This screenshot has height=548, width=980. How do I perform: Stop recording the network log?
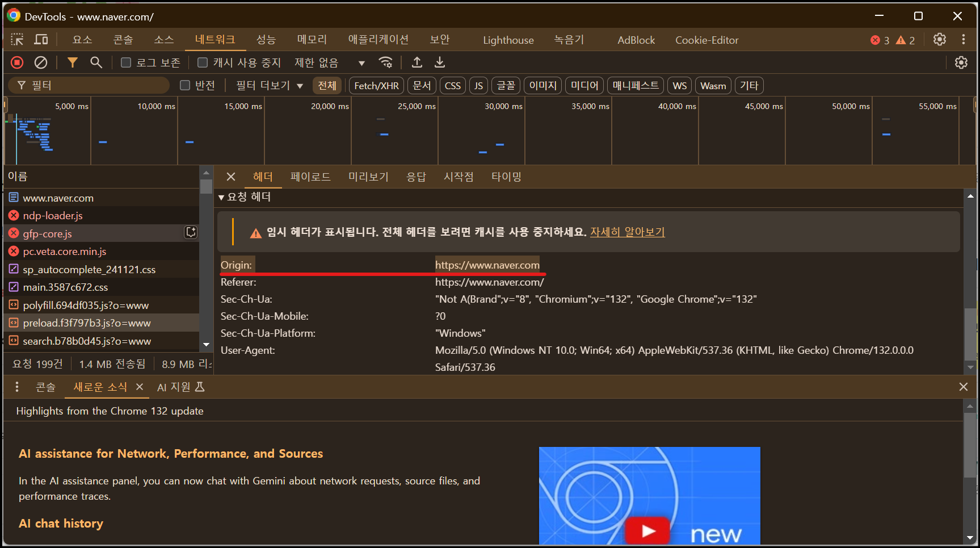click(x=17, y=62)
